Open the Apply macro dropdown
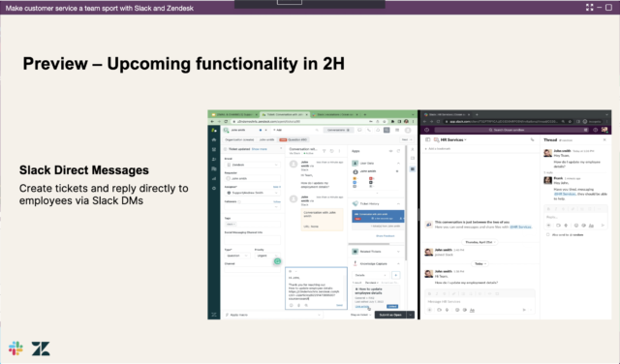 273,315
